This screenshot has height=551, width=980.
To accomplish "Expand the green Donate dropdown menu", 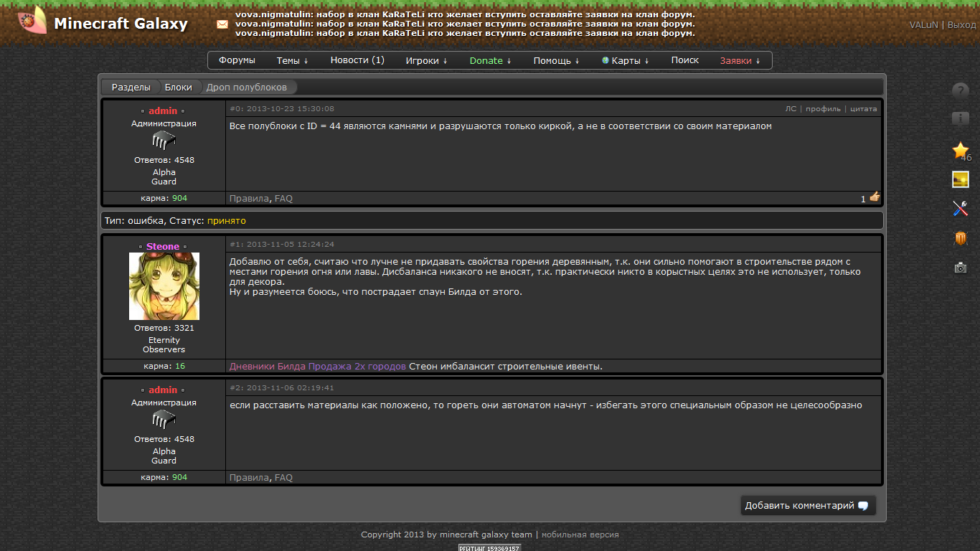I will (x=491, y=61).
